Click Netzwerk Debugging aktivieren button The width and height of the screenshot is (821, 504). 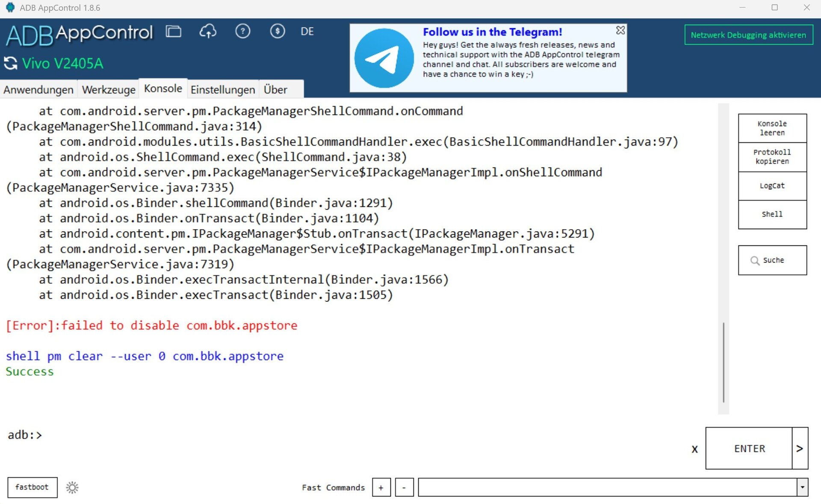click(x=748, y=35)
